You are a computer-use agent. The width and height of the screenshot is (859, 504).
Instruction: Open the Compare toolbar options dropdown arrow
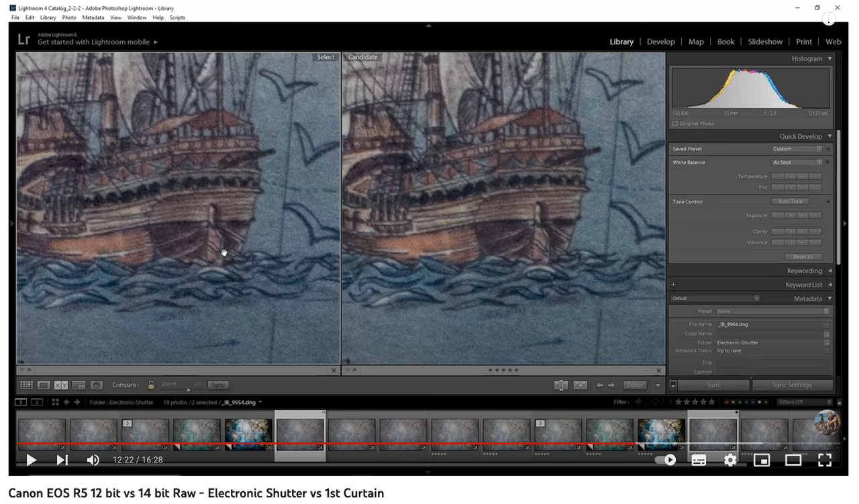tap(658, 385)
